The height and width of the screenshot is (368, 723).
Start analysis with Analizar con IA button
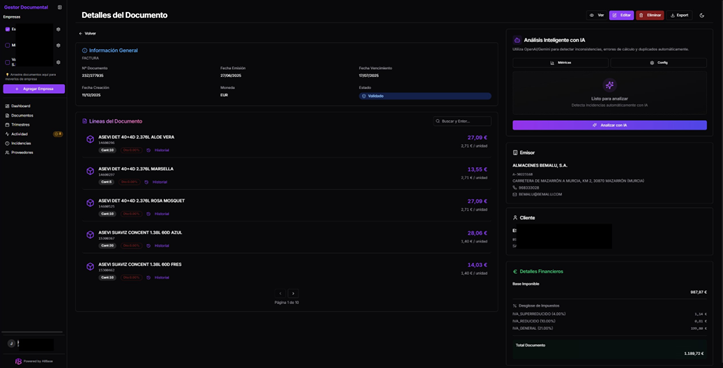point(610,125)
